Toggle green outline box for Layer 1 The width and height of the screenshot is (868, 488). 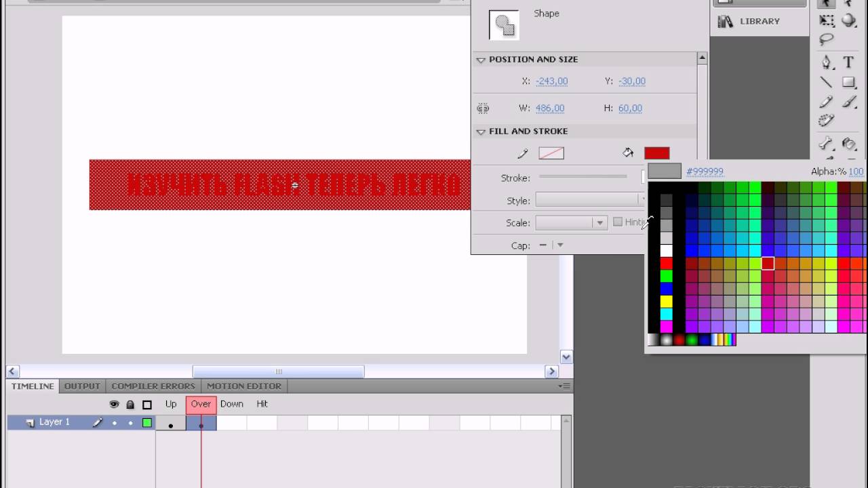tap(146, 422)
